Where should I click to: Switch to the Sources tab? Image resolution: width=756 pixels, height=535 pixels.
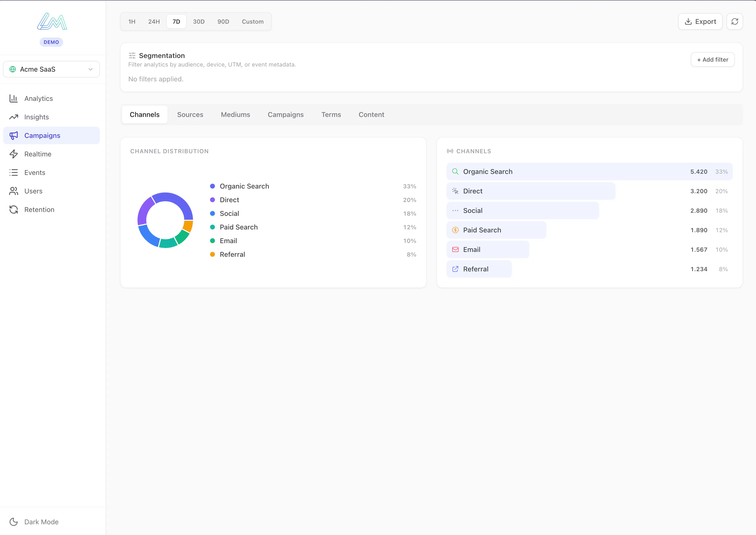tap(190, 115)
